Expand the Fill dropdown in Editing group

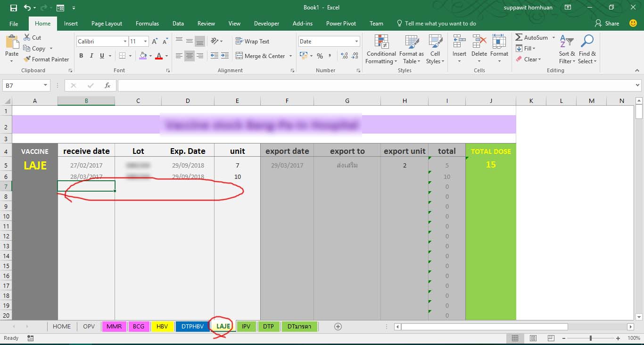533,49
